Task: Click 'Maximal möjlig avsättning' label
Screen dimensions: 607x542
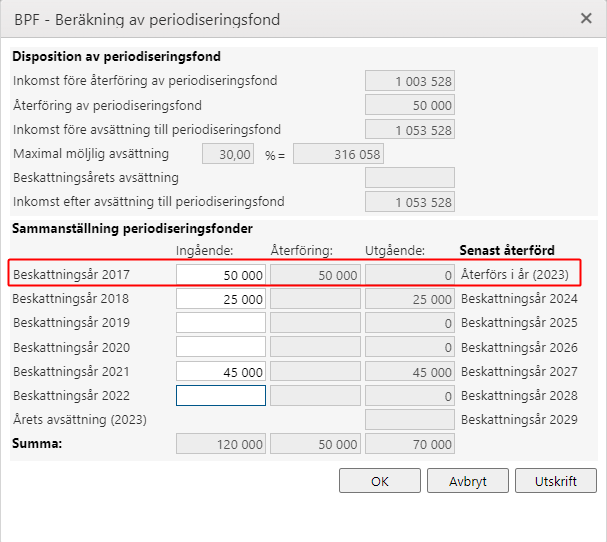Action: tap(91, 154)
